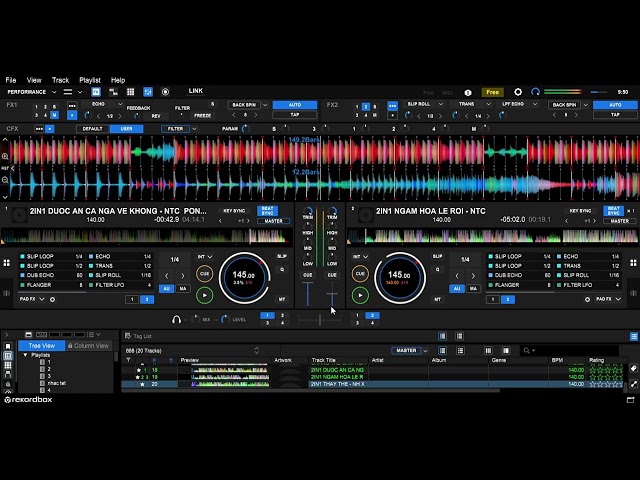Click the gear icon beside deck 2 PAD FX
Viewport: 640px width, 480px height.
pyautogui.click(x=587, y=300)
